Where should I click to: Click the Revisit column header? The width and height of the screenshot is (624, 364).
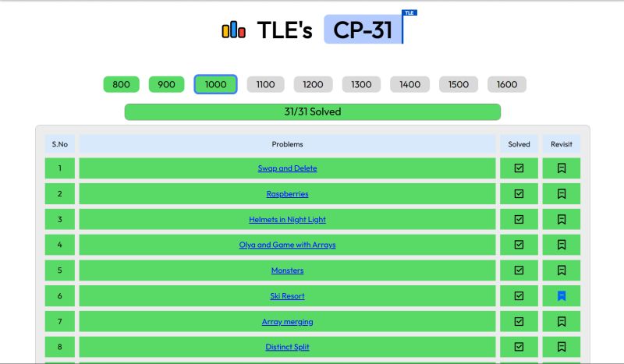[562, 144]
